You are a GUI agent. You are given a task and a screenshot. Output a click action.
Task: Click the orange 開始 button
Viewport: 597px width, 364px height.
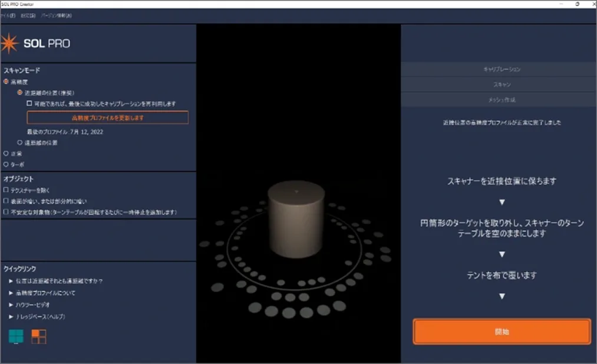502,332
